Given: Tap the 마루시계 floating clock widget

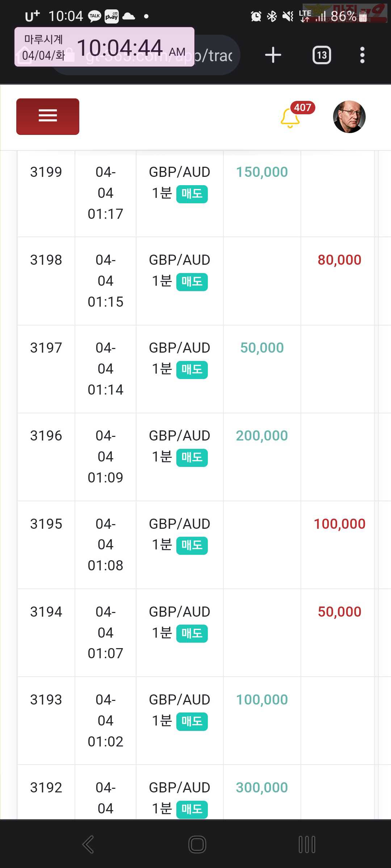Looking at the screenshot, I should coord(105,47).
